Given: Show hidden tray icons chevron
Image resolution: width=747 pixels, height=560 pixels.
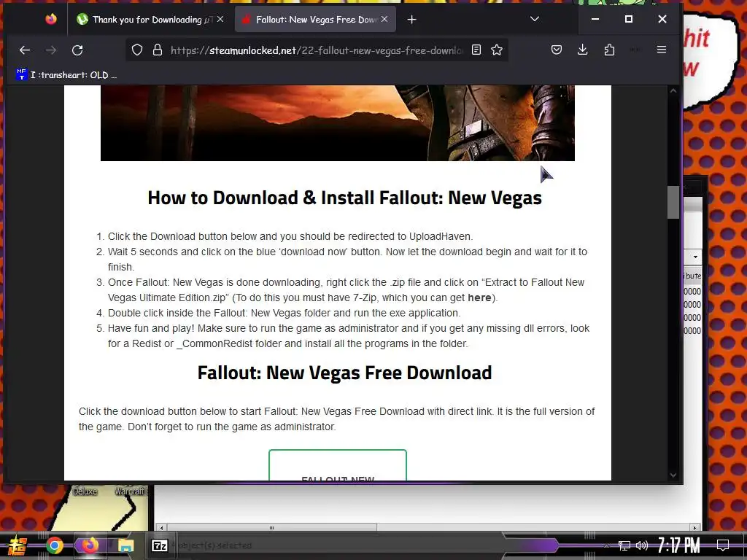Looking at the screenshot, I should pos(606,545).
